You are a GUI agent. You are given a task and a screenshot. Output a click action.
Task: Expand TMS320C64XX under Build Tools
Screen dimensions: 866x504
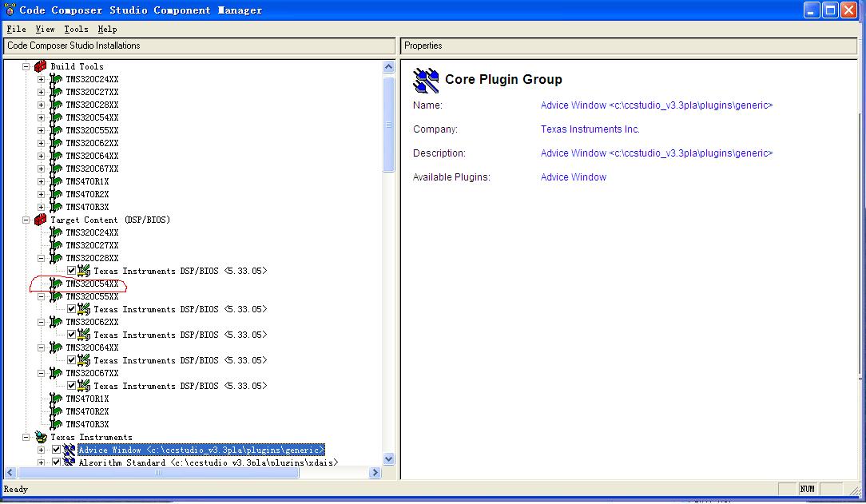pyautogui.click(x=41, y=156)
